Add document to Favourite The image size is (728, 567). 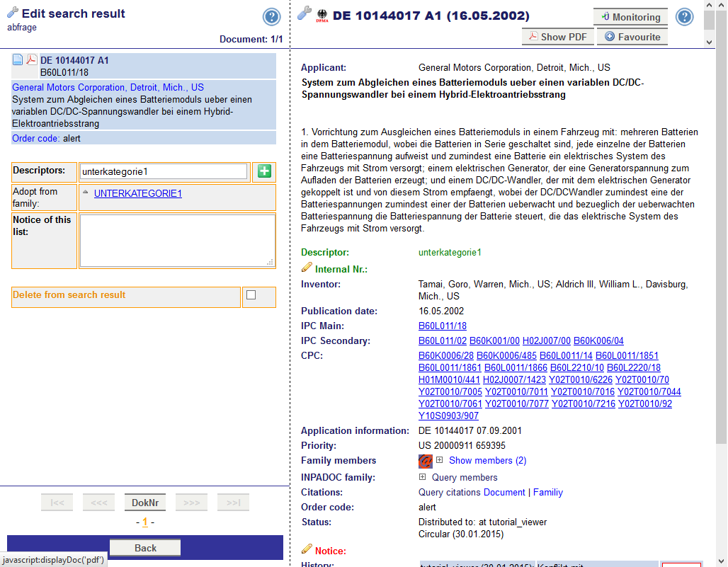632,37
